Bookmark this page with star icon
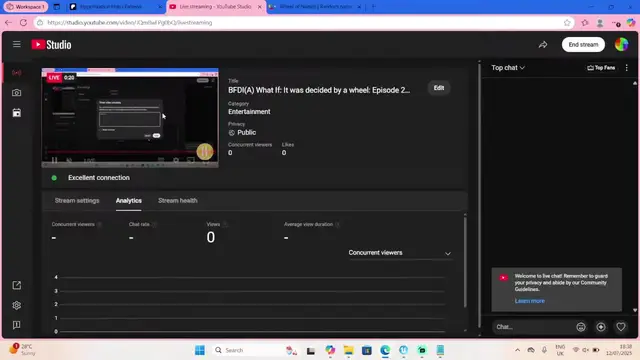This screenshot has width=640, height=360. pyautogui.click(x=567, y=23)
